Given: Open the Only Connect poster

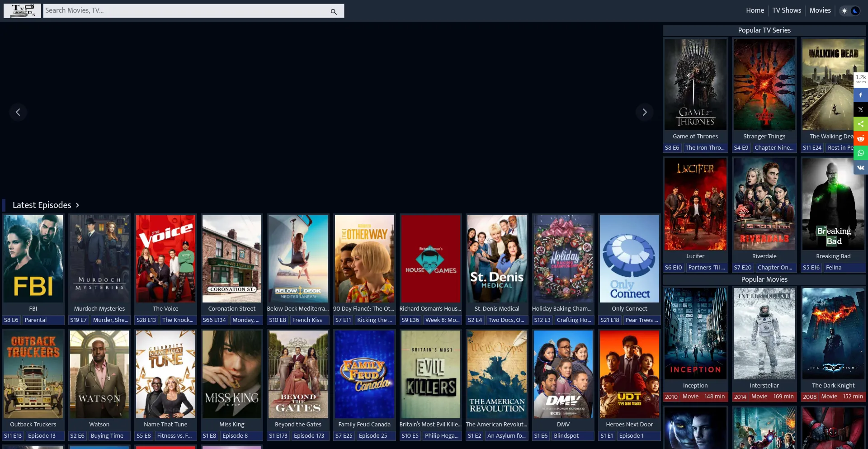Looking at the screenshot, I should pyautogui.click(x=629, y=259).
